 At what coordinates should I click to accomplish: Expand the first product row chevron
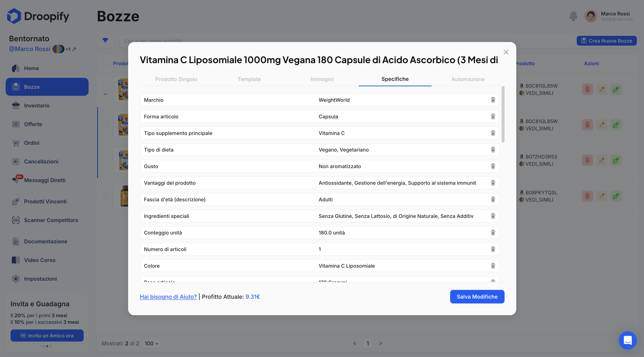pos(105,94)
